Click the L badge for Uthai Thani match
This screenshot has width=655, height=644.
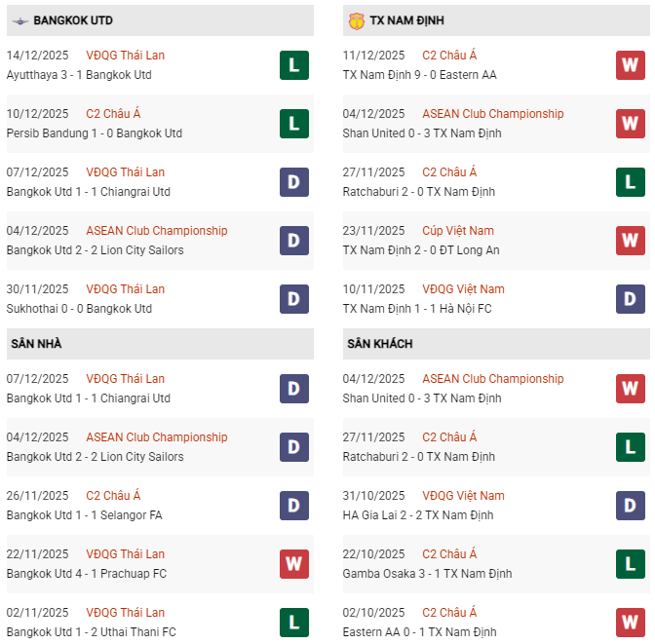(293, 623)
